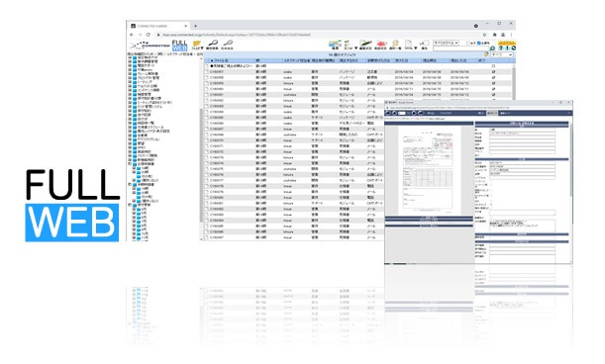Toggle the completion checkbox in row C160057
The width and height of the screenshot is (605, 364).
click(x=493, y=72)
